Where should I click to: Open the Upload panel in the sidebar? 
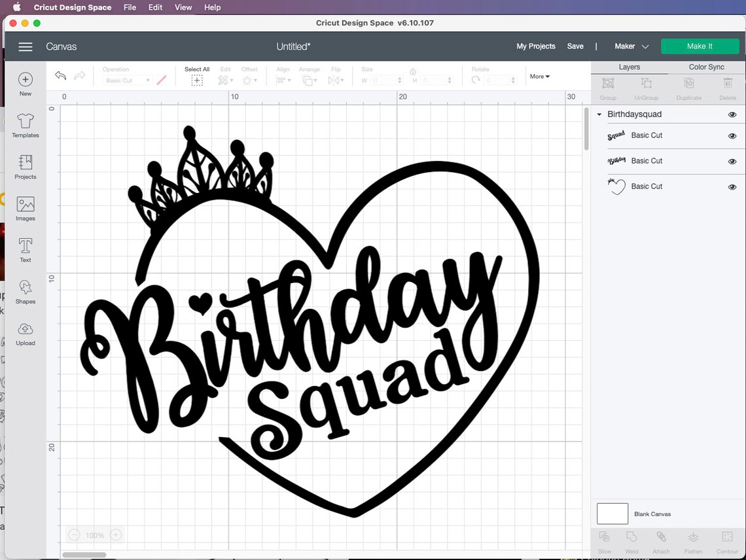[26, 334]
